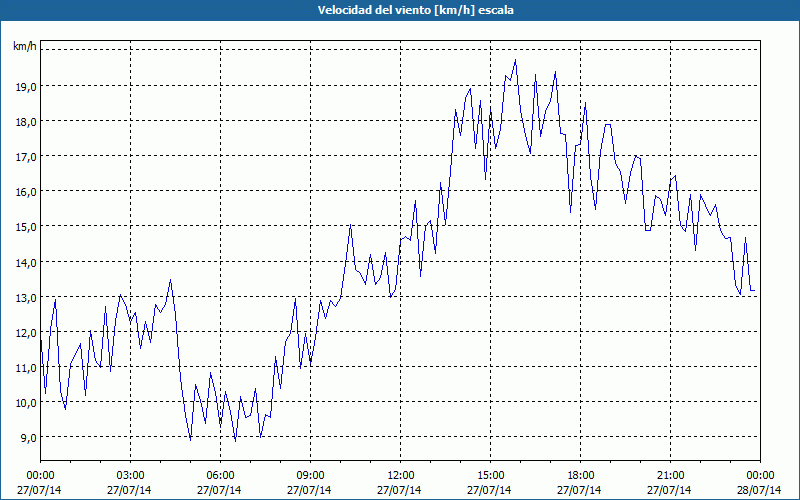Click the 18:00 time axis label
Image resolution: width=800 pixels, height=500 pixels.
[580, 476]
